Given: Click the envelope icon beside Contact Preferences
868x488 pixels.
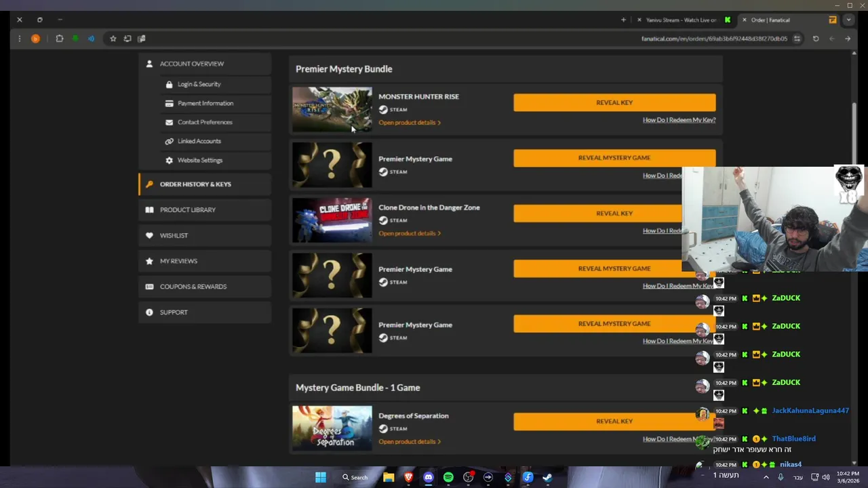Looking at the screenshot, I should (169, 122).
